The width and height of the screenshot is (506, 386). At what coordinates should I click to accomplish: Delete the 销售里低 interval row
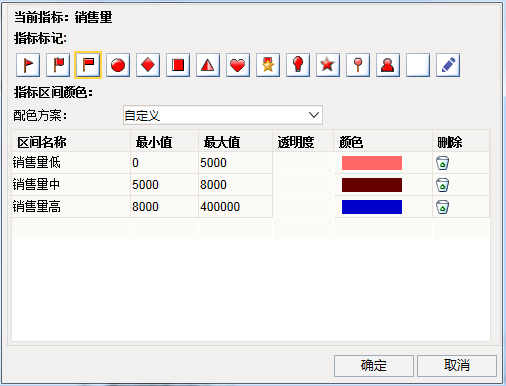[x=442, y=163]
